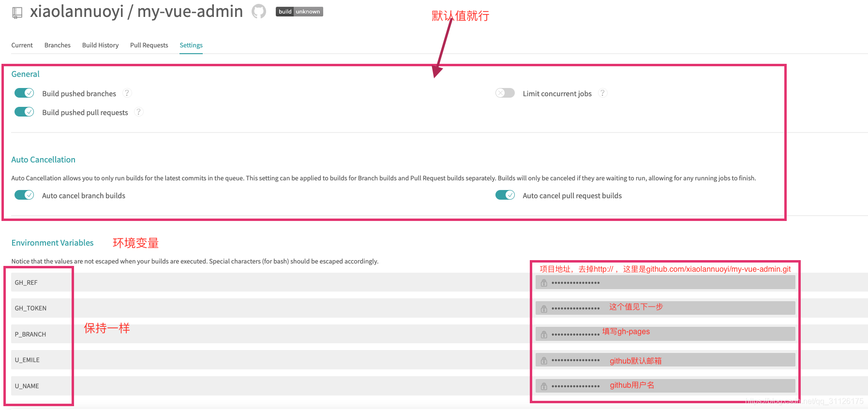
Task: Select the U_NAME variable name
Action: pos(27,386)
